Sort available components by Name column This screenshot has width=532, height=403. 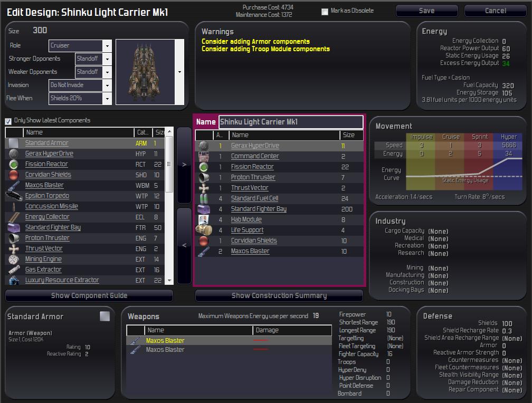[79, 132]
